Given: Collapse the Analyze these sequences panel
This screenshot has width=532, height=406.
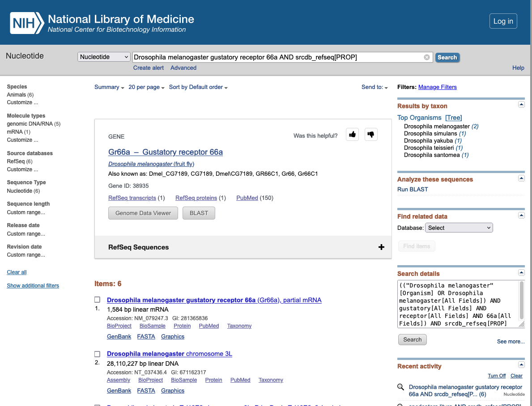Looking at the screenshot, I should click(521, 178).
